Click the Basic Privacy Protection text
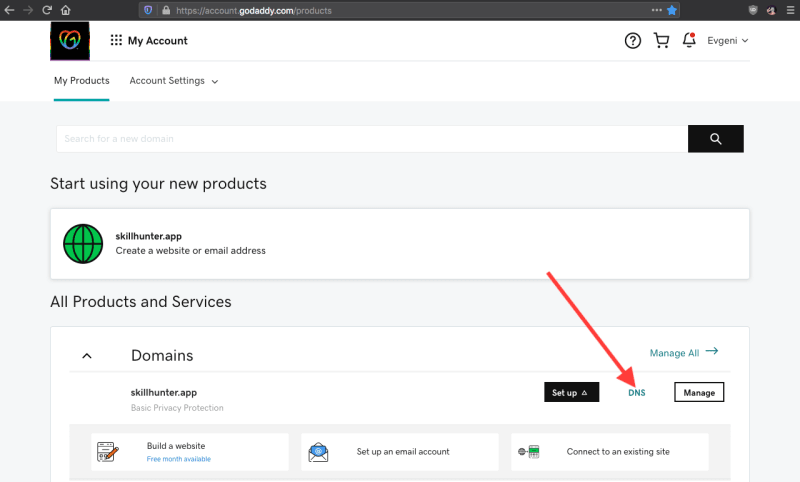 pyautogui.click(x=177, y=408)
